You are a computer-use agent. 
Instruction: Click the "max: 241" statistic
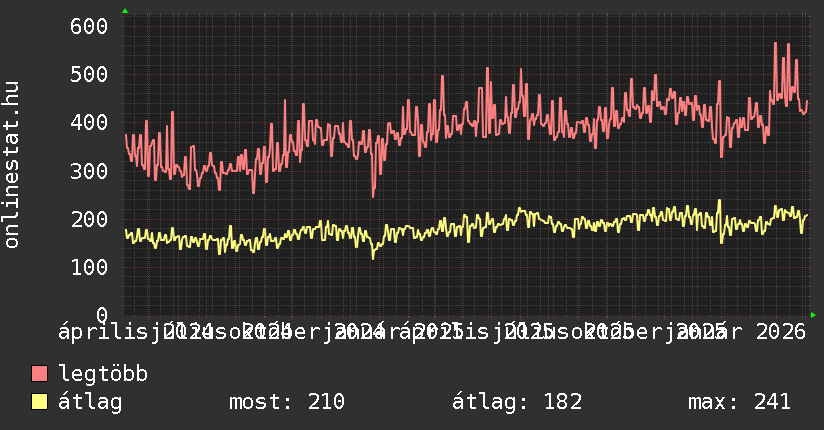pyautogui.click(x=739, y=402)
